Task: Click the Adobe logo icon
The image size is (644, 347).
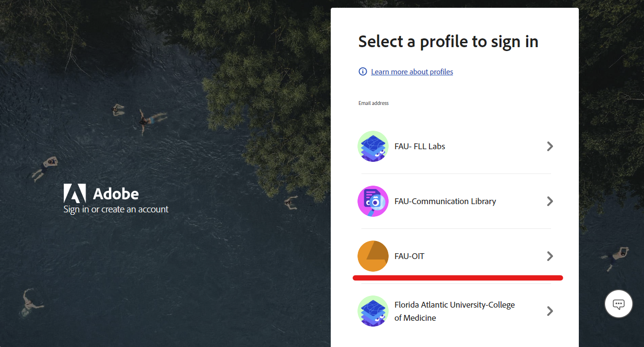Action: tap(74, 193)
